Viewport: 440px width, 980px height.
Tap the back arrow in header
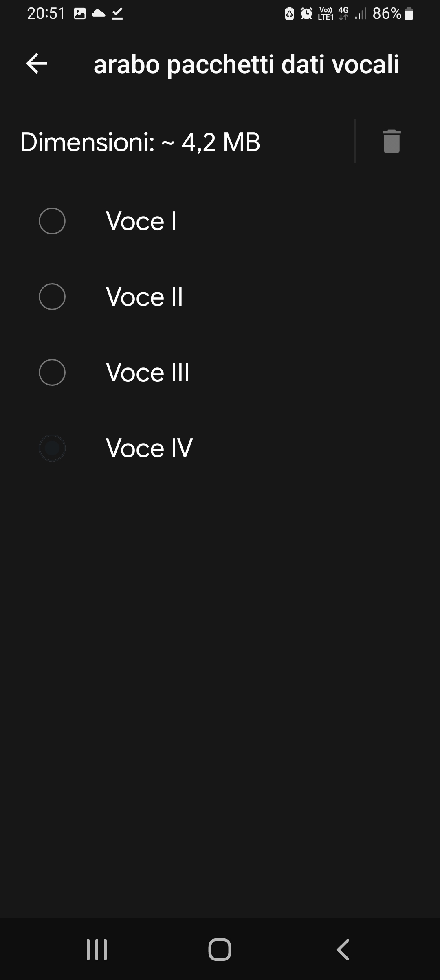point(37,64)
